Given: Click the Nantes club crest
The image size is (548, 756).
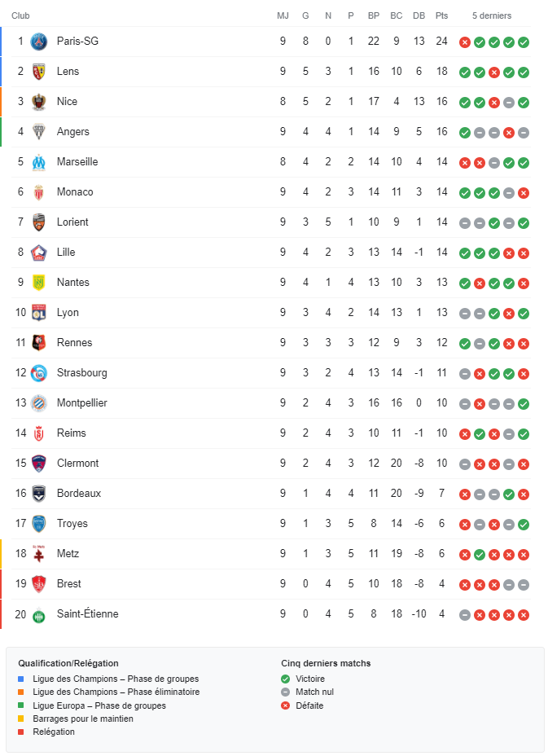Looking at the screenshot, I should point(38,283).
